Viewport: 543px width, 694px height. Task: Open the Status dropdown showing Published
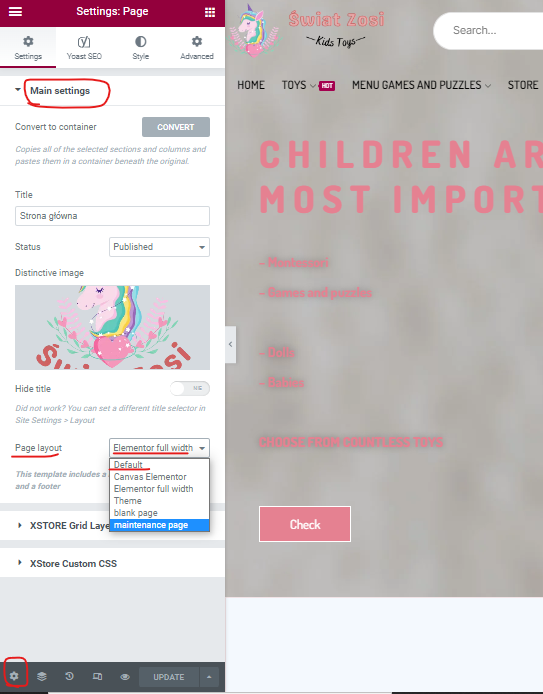(x=159, y=247)
